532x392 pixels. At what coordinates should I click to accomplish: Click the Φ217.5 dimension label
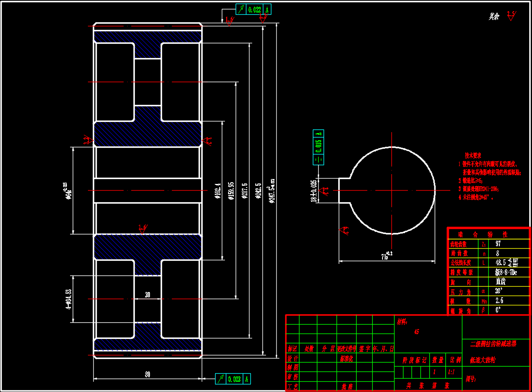tap(244, 191)
